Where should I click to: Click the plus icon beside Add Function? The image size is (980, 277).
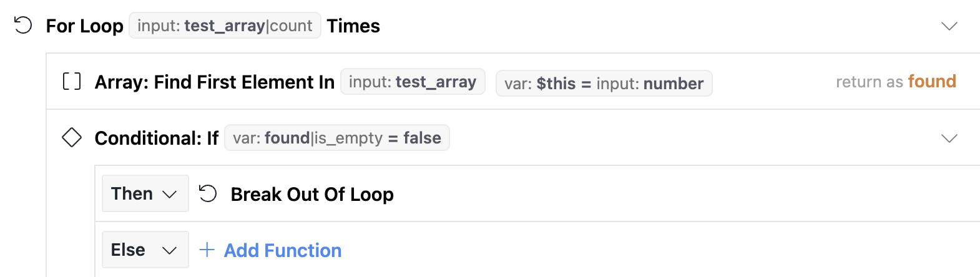(x=207, y=250)
